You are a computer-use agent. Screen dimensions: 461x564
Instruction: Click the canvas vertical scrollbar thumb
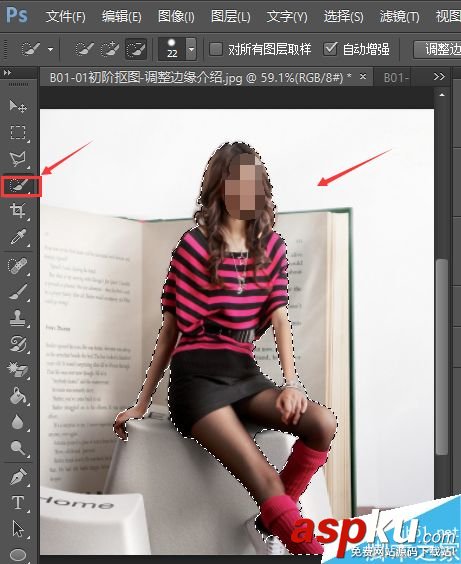pyautogui.click(x=442, y=357)
